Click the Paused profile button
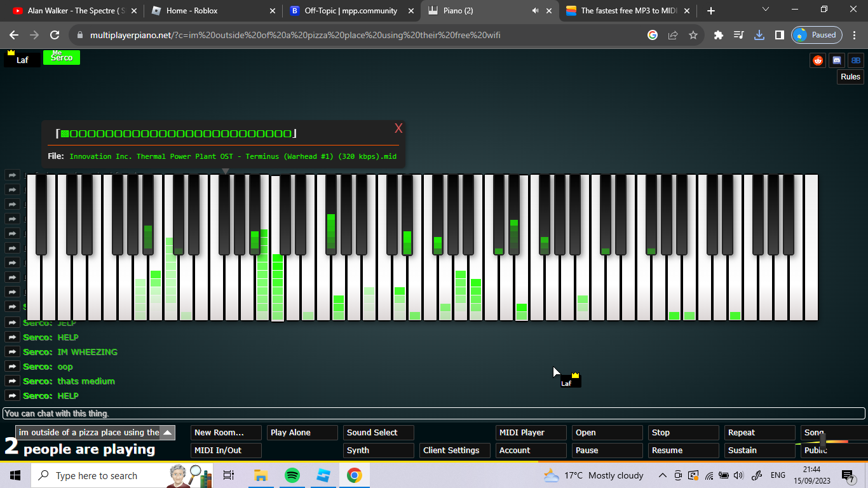This screenshot has height=488, width=868. point(817,35)
